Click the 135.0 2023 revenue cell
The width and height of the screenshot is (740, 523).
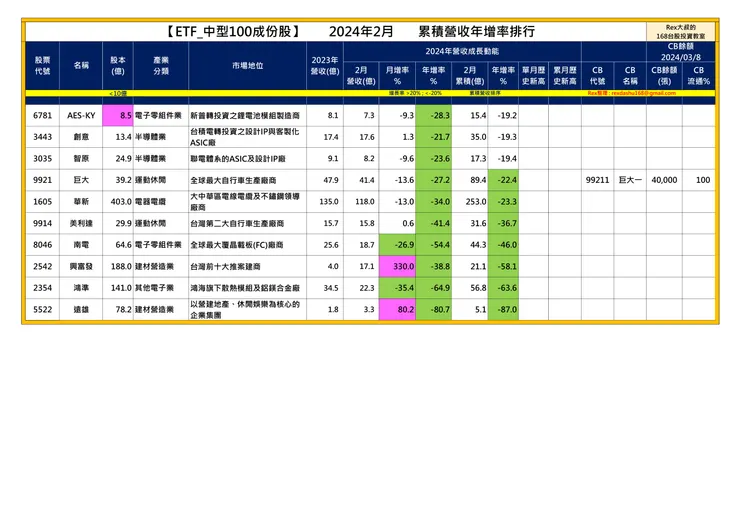point(325,202)
